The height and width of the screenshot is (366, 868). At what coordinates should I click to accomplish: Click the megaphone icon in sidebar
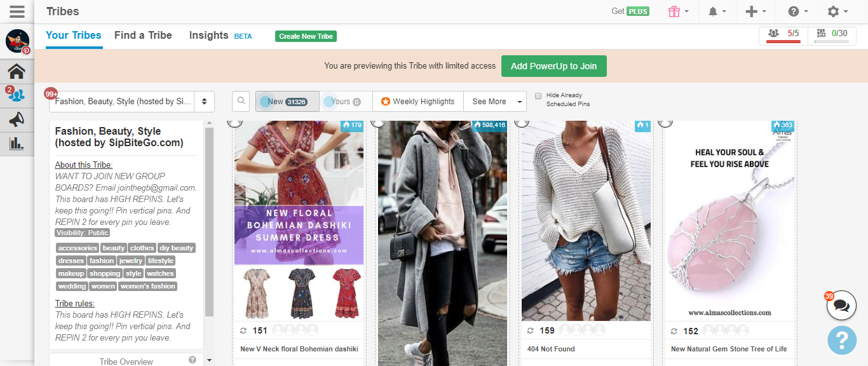[x=17, y=119]
